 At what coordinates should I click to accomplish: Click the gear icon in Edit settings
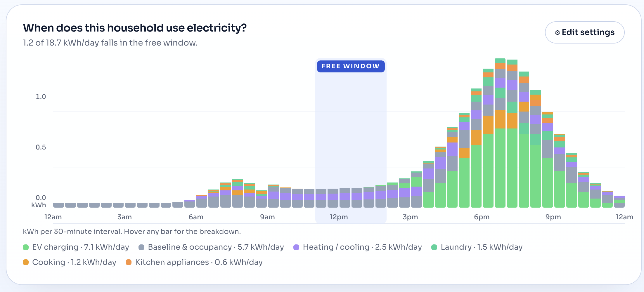[557, 32]
